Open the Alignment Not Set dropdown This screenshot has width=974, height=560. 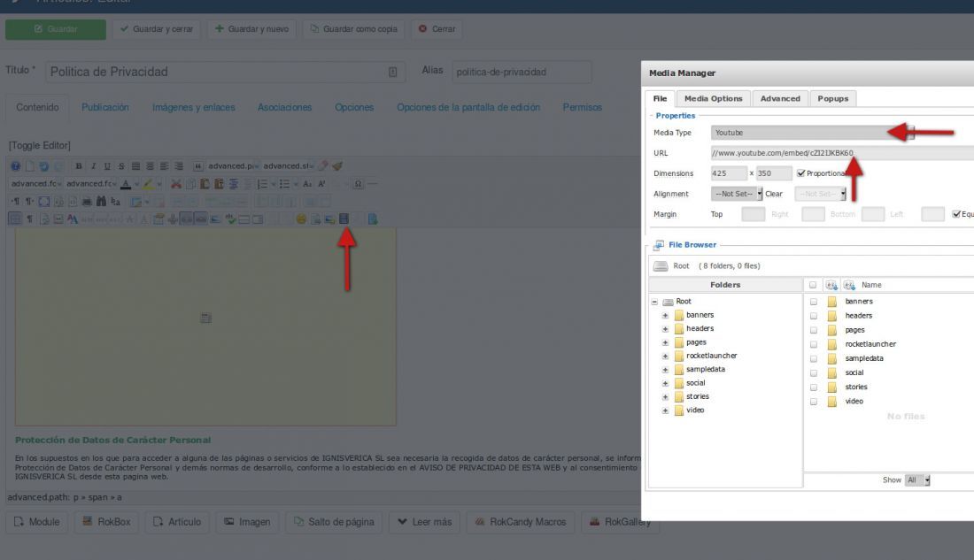tap(736, 194)
